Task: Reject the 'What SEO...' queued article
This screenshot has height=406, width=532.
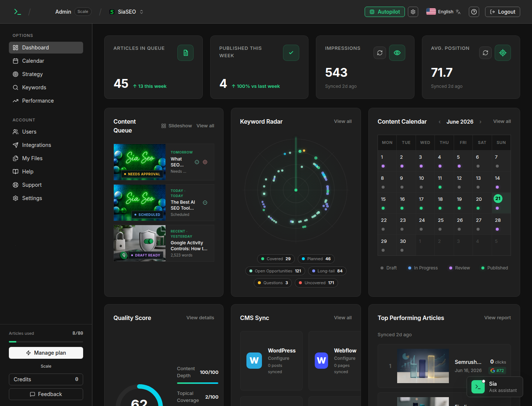Action: pyautogui.click(x=205, y=162)
